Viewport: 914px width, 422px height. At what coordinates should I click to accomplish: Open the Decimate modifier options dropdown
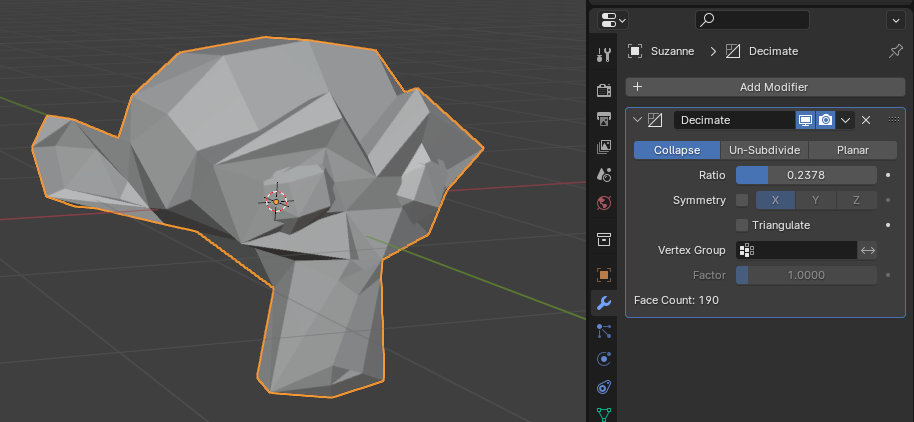point(845,120)
